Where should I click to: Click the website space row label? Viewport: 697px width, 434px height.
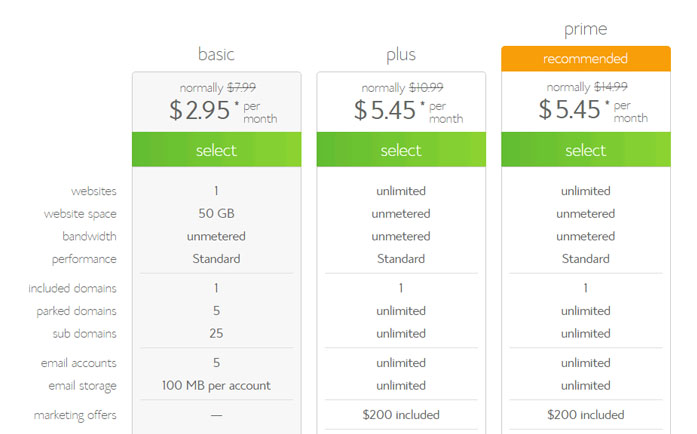80,214
